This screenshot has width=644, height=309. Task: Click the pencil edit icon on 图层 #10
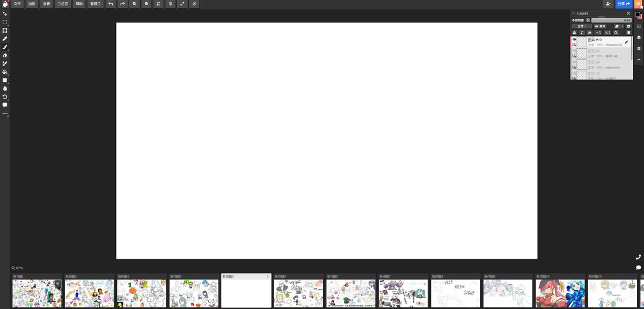(x=626, y=42)
